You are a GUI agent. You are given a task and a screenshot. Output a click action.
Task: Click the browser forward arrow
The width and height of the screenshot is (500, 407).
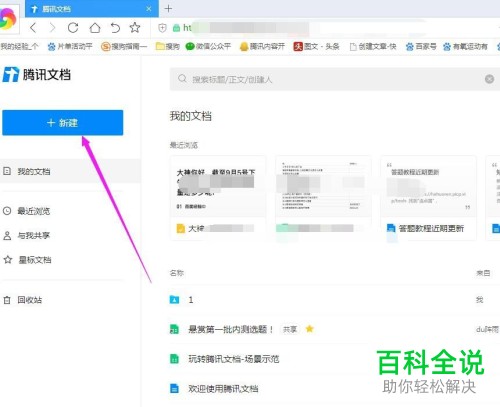52,28
